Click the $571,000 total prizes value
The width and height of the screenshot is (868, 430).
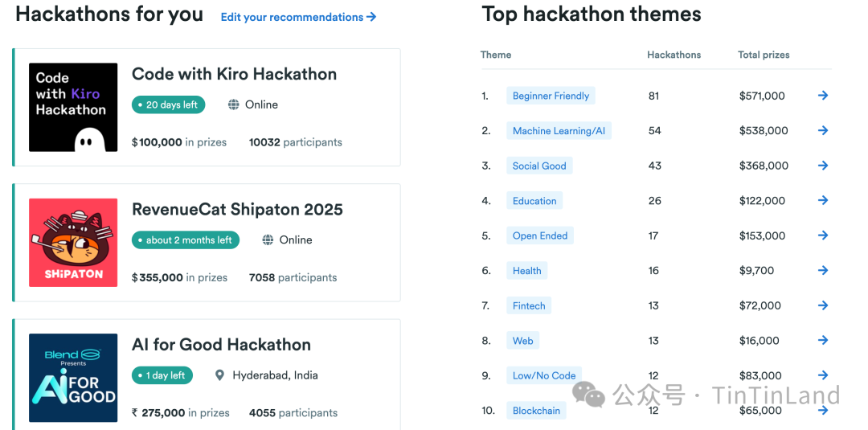pos(762,96)
